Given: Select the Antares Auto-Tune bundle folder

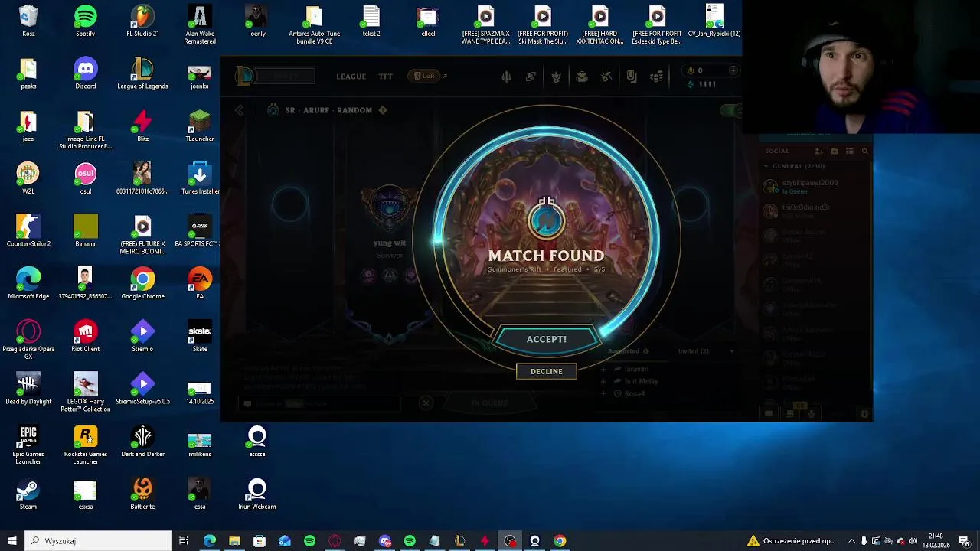Looking at the screenshot, I should [x=314, y=24].
